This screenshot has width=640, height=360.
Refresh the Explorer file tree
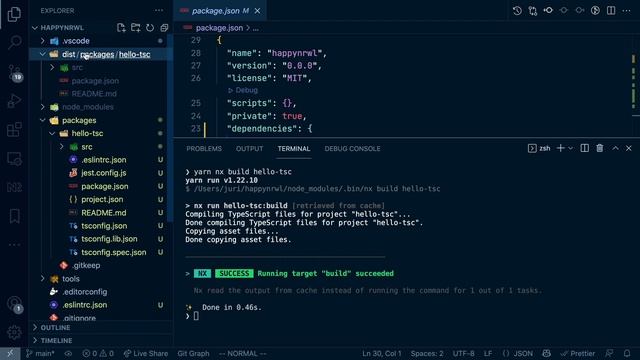tap(150, 28)
